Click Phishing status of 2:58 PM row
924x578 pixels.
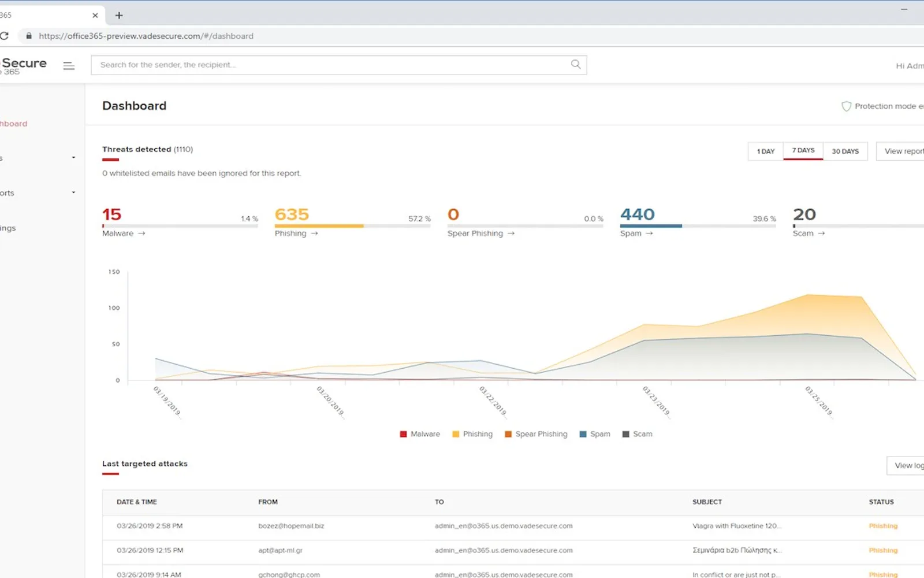point(883,526)
